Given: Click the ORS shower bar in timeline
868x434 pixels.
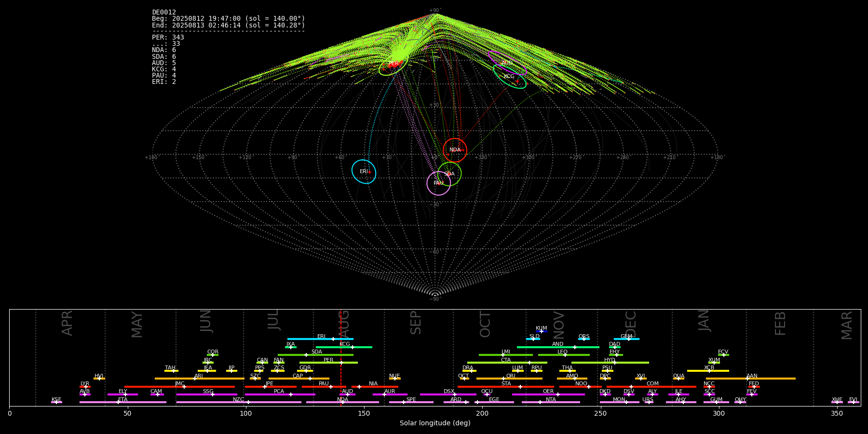Looking at the screenshot, I should tap(584, 339).
